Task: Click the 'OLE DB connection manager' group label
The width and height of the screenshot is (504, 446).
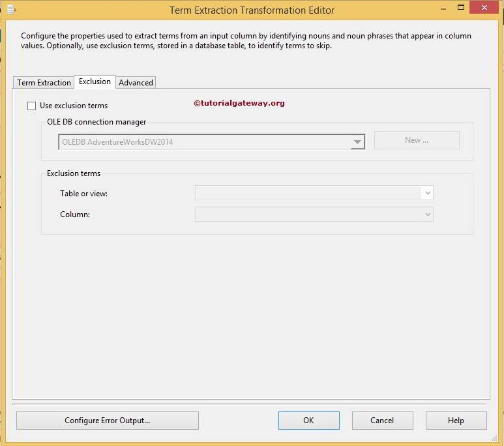Action: (96, 122)
